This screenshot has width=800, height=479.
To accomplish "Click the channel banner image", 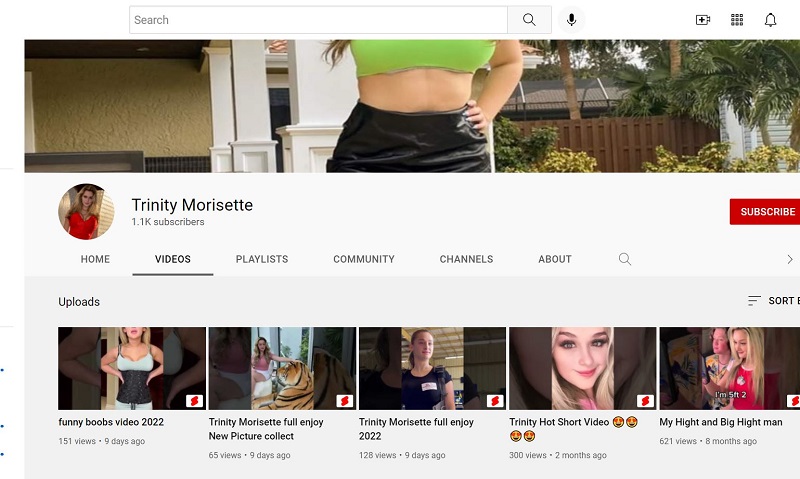I will [412, 106].
